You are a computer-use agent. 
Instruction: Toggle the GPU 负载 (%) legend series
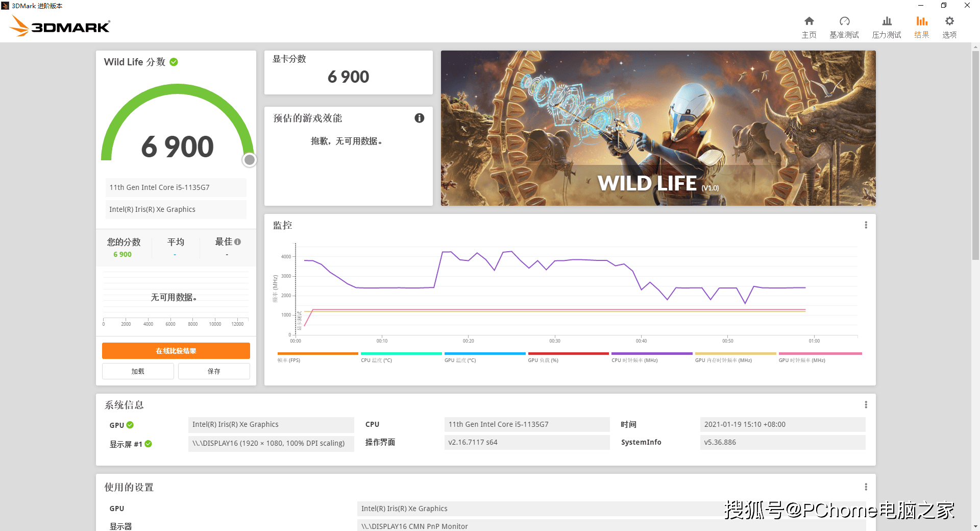[x=568, y=357]
